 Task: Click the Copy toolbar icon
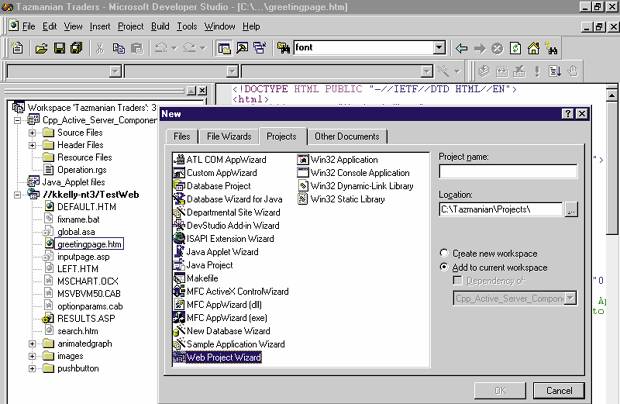point(118,48)
